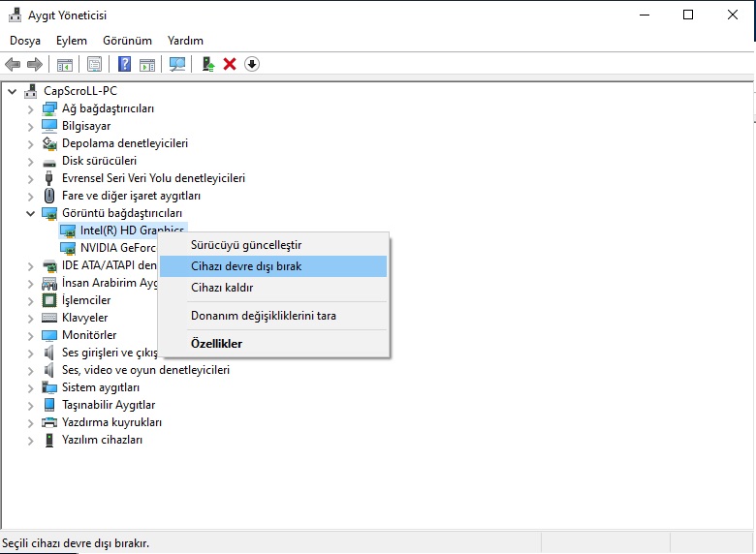Click the red X uninstall device icon
The image size is (756, 554).
point(230,64)
